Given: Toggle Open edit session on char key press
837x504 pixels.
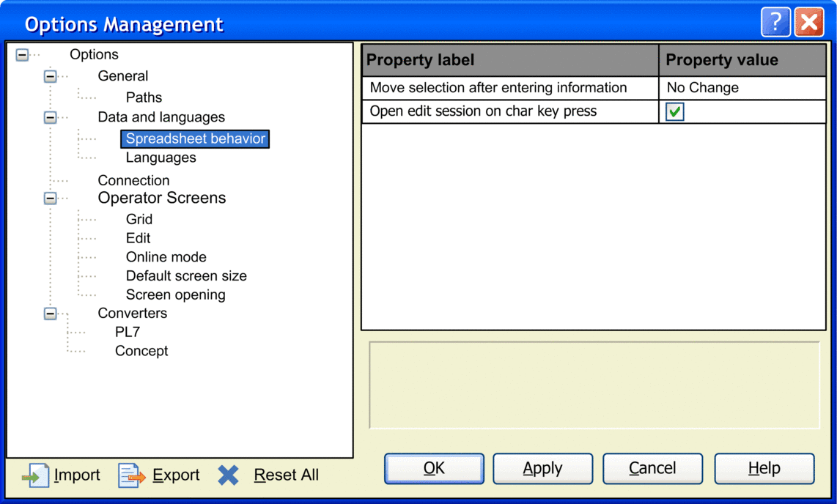Looking at the screenshot, I should 674,112.
